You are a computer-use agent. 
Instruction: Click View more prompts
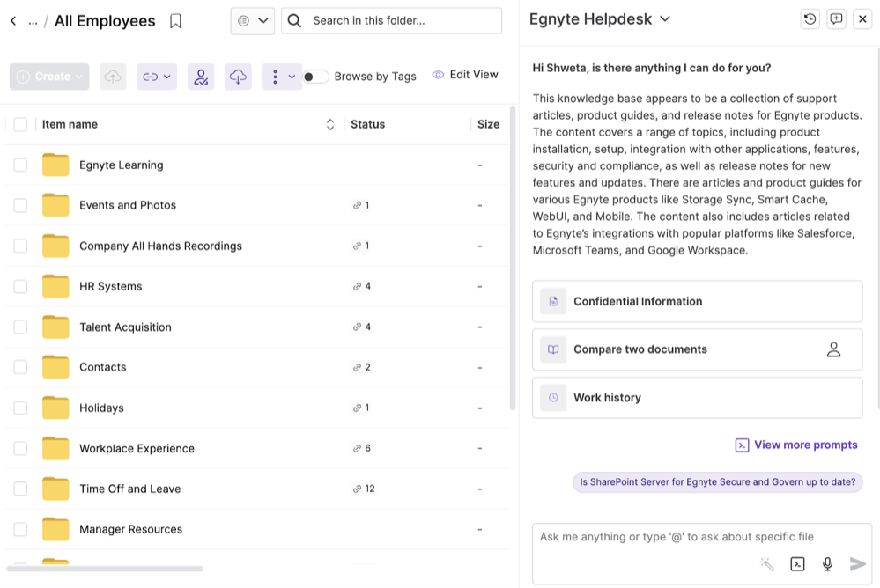pyautogui.click(x=795, y=445)
